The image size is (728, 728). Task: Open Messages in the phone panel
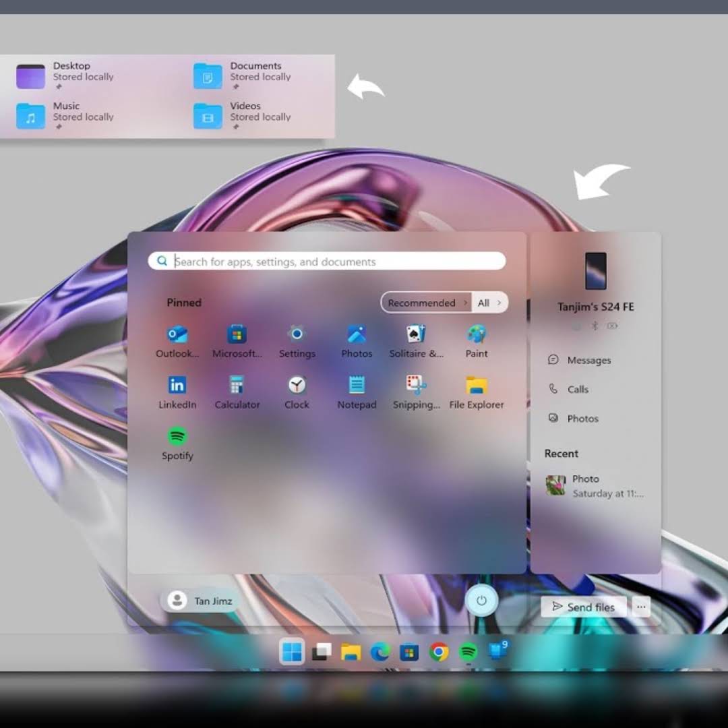click(x=580, y=360)
